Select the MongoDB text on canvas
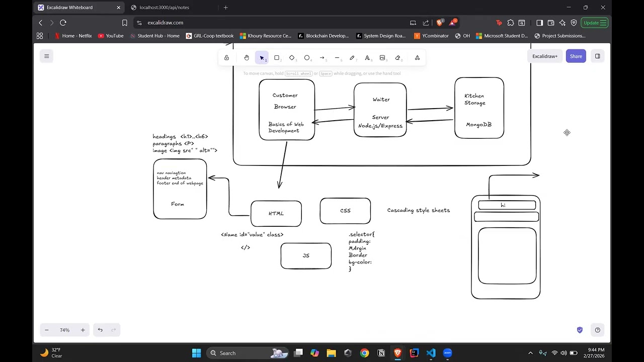The height and width of the screenshot is (362, 644). [478, 125]
